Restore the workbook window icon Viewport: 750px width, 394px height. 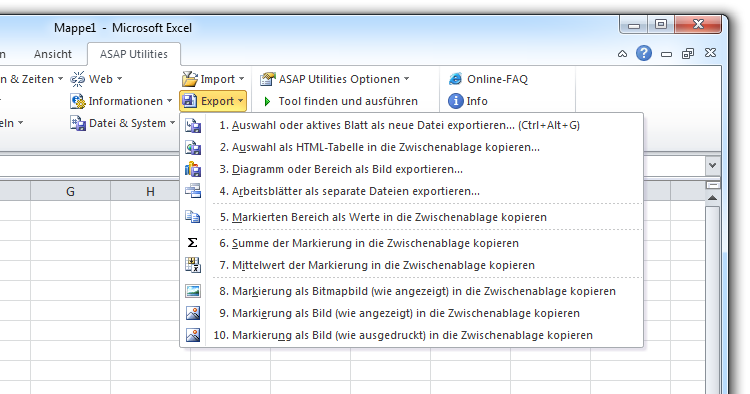tap(688, 54)
